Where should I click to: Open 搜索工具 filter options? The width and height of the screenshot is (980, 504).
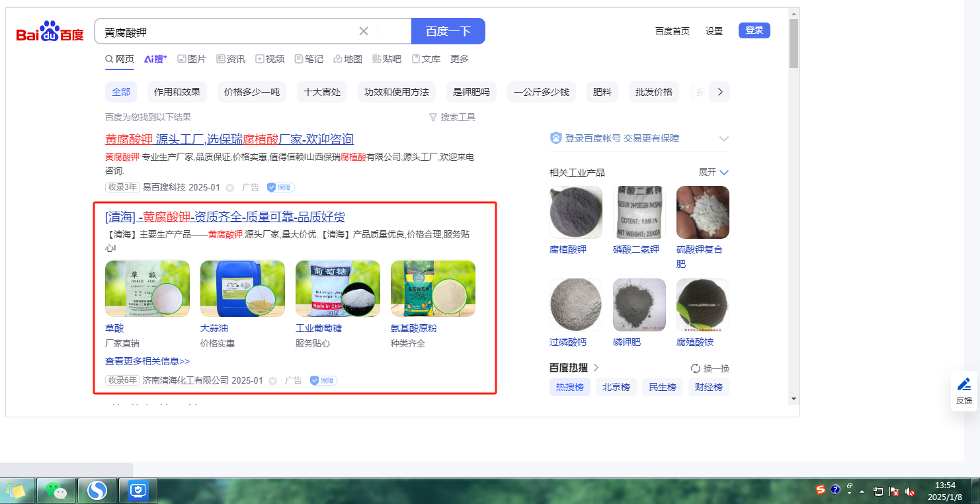[x=452, y=117]
